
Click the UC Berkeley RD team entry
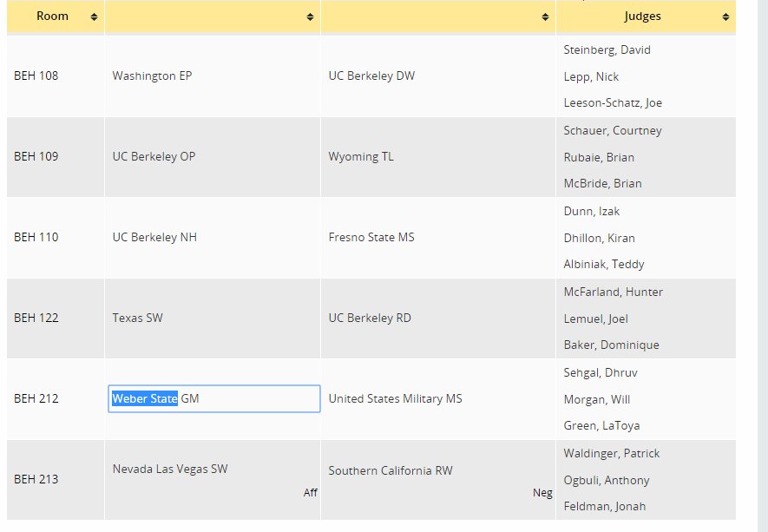click(370, 318)
